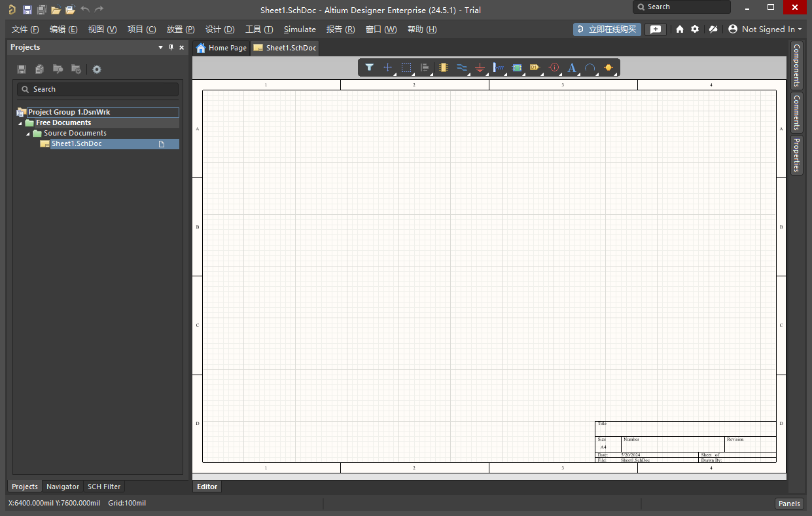Pick the rectangular selection tool
812x516 pixels.
click(x=406, y=67)
